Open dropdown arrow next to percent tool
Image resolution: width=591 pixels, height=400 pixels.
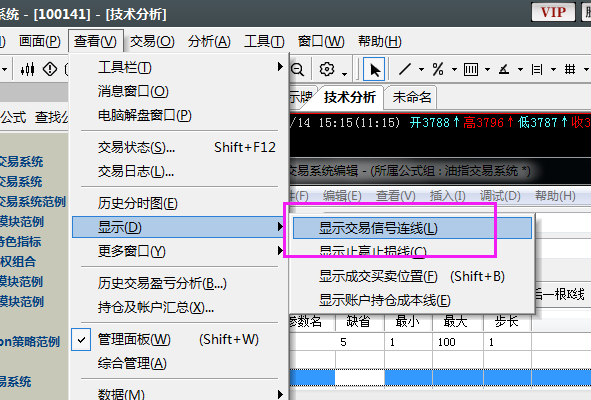click(454, 70)
